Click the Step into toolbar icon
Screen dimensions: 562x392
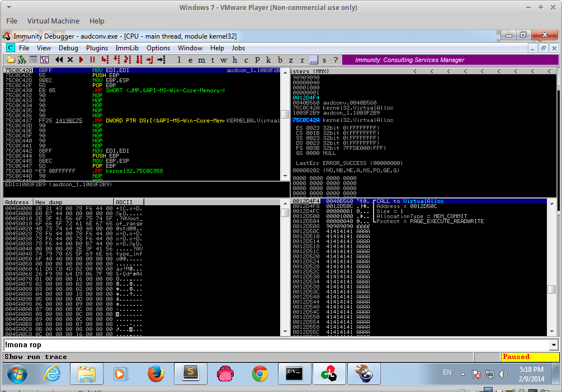click(x=105, y=60)
